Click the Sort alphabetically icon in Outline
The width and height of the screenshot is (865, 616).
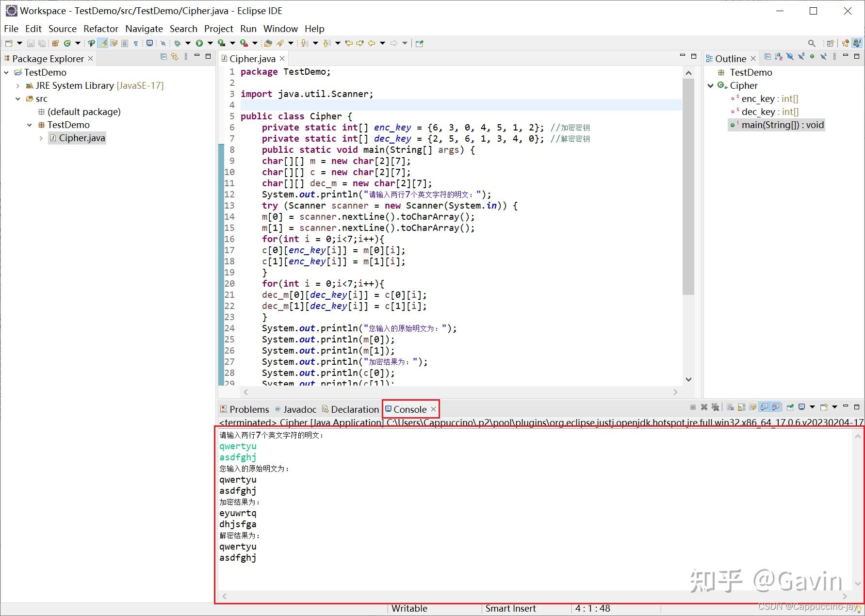pos(779,57)
